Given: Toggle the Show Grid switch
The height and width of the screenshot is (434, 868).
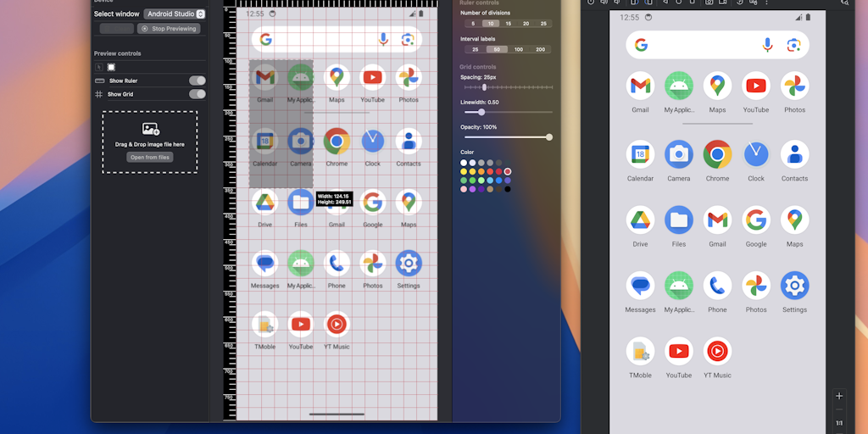Looking at the screenshot, I should [x=197, y=94].
